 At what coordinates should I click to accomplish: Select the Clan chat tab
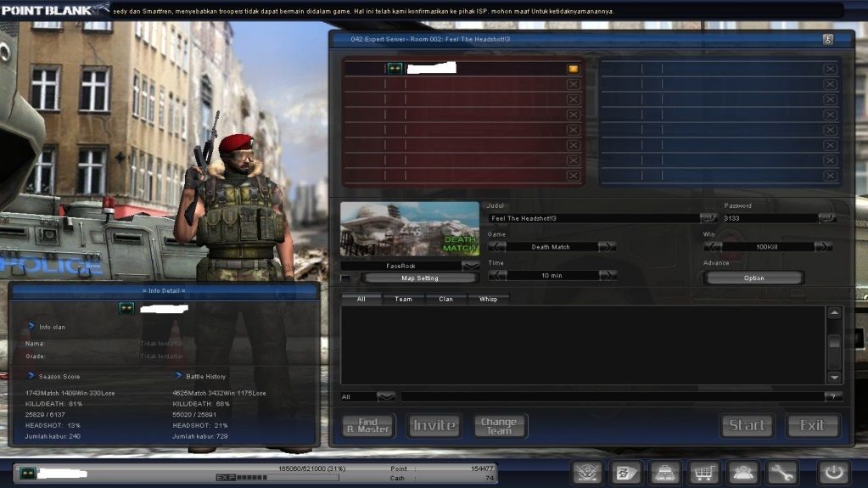pyautogui.click(x=446, y=299)
